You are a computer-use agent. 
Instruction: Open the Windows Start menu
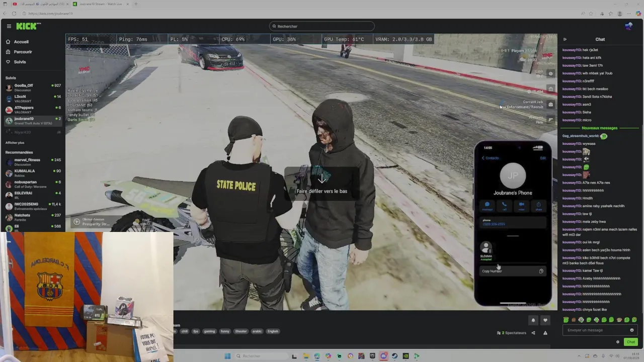click(x=227, y=356)
